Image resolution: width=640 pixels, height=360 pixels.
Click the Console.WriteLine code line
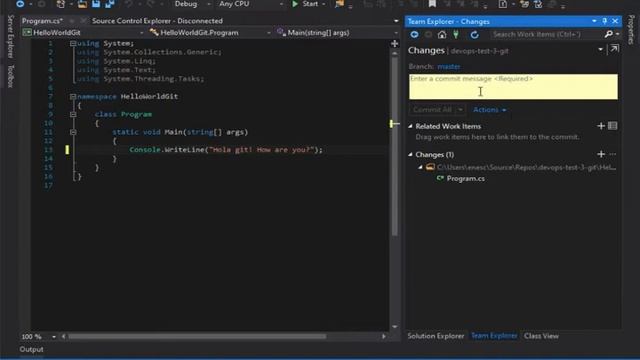[226, 150]
